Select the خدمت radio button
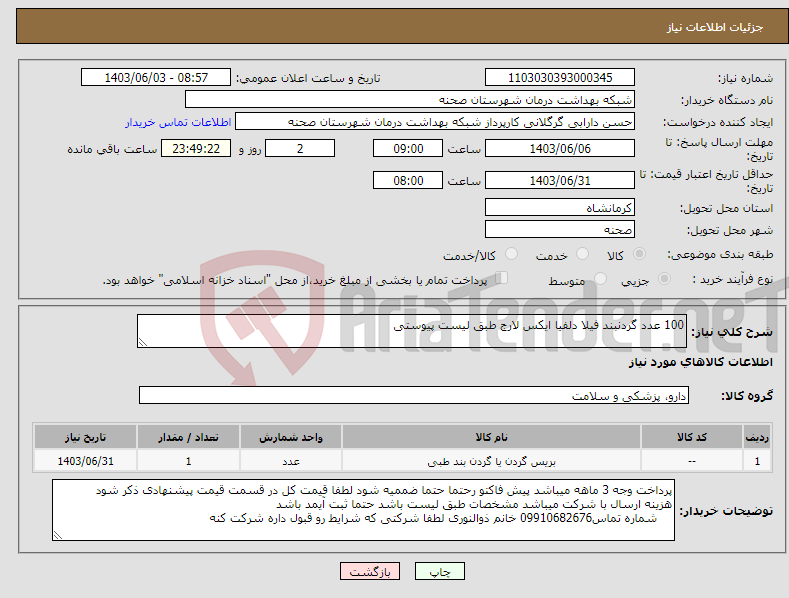 582,254
